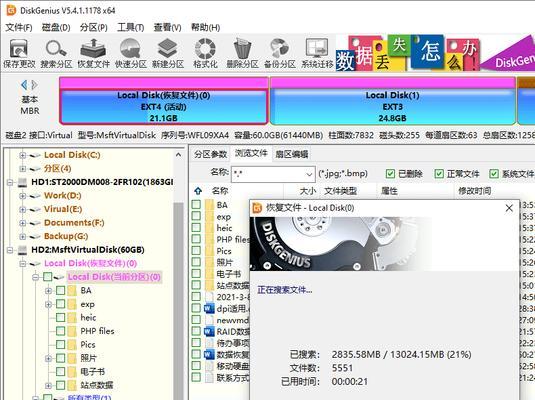Click the 删除分区 delete partition trash icon

tap(242, 49)
